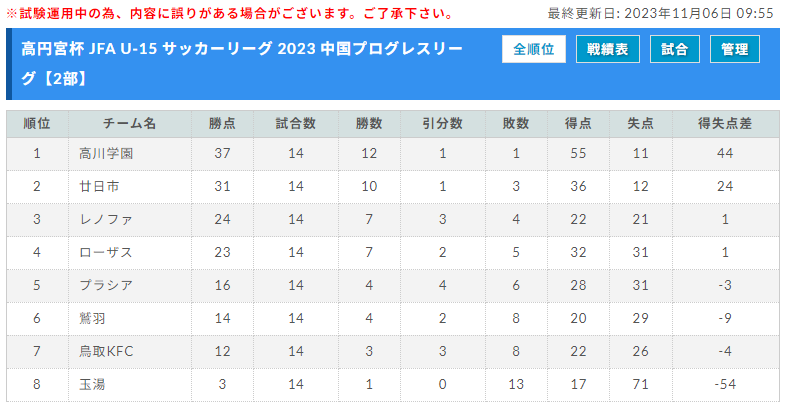Image resolution: width=787 pixels, height=407 pixels.
Task: Click the チーム名 column header
Action: (x=130, y=123)
